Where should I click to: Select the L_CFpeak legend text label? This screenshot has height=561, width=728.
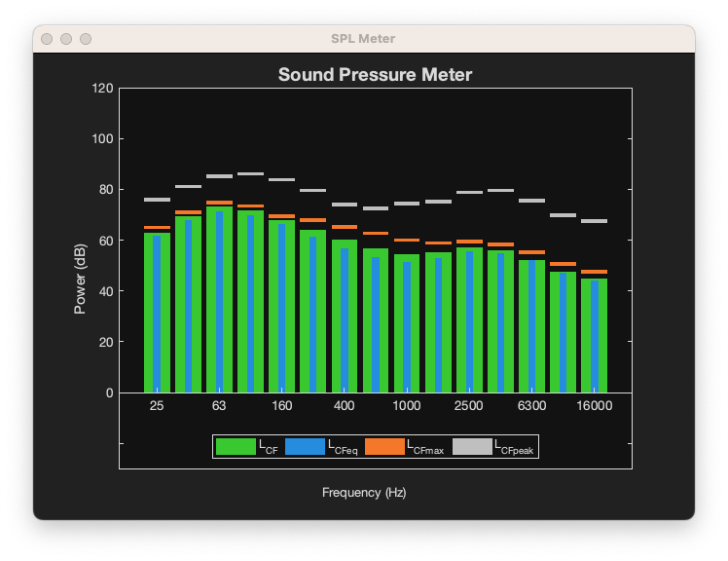tap(514, 447)
